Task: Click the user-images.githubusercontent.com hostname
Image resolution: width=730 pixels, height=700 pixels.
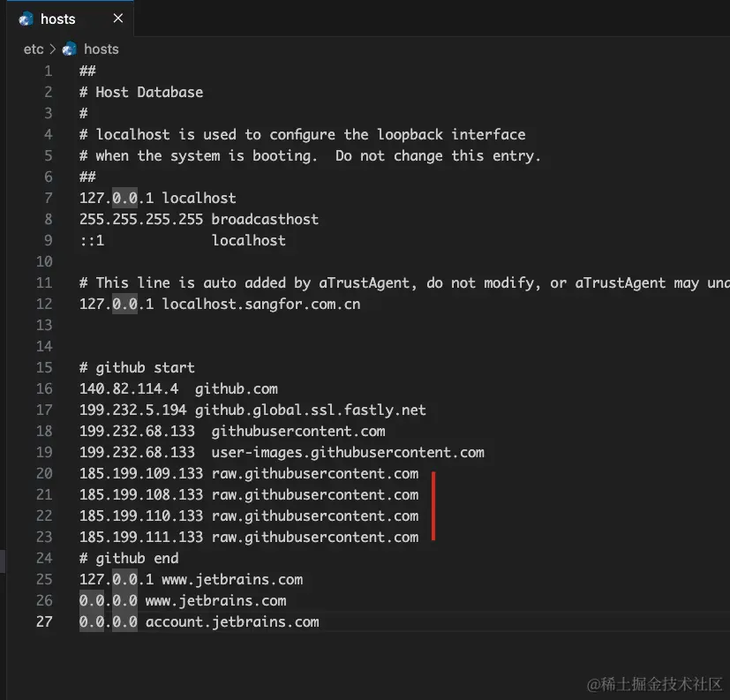Action: [x=348, y=452]
